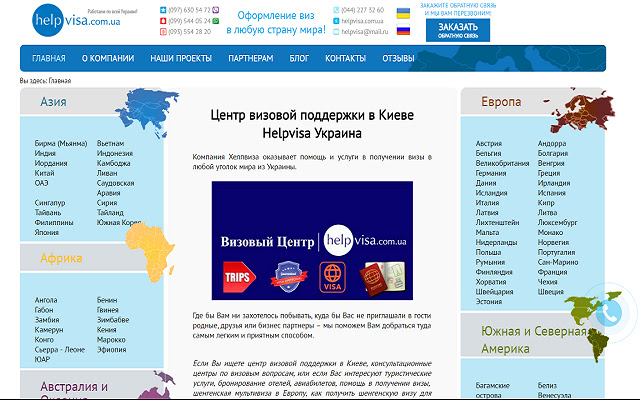
Task: Open the КОНТАКТЫ menu item
Action: (x=345, y=58)
